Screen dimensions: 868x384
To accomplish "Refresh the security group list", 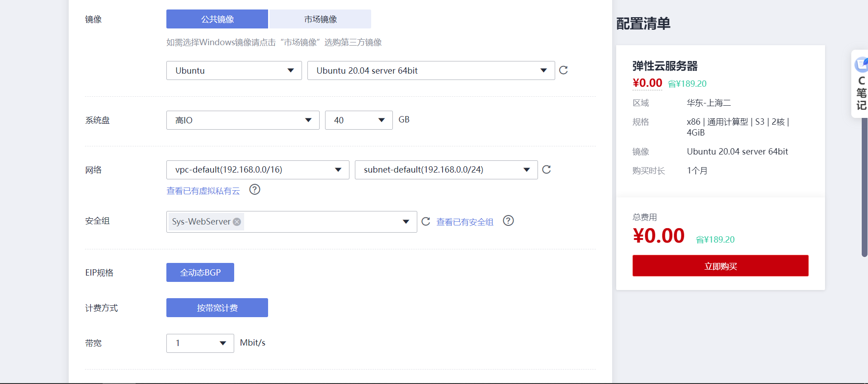I will [x=425, y=221].
